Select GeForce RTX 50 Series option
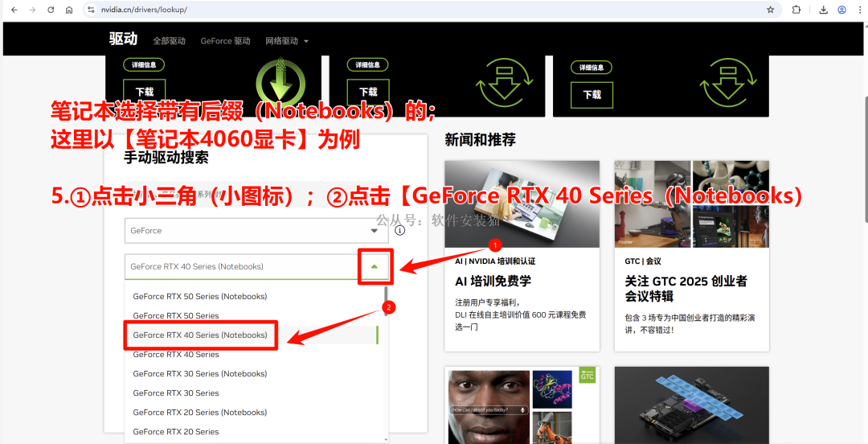The height and width of the screenshot is (444, 868). point(176,316)
